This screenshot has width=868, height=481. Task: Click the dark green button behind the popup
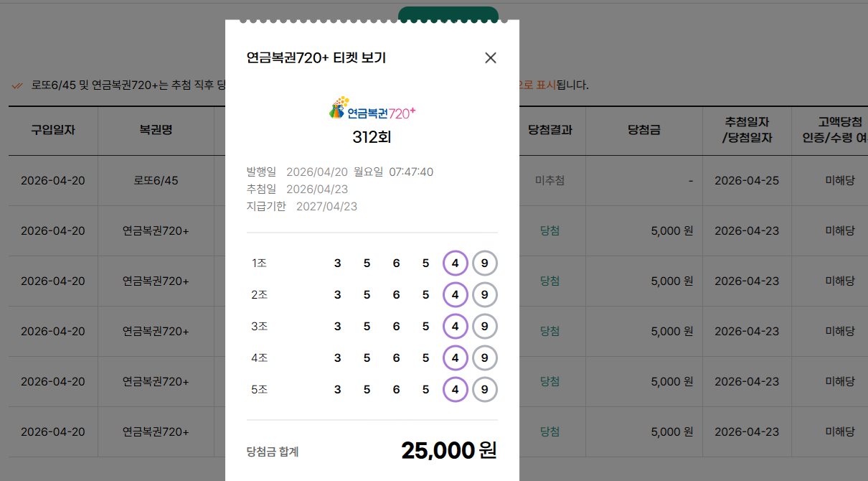pos(448,13)
